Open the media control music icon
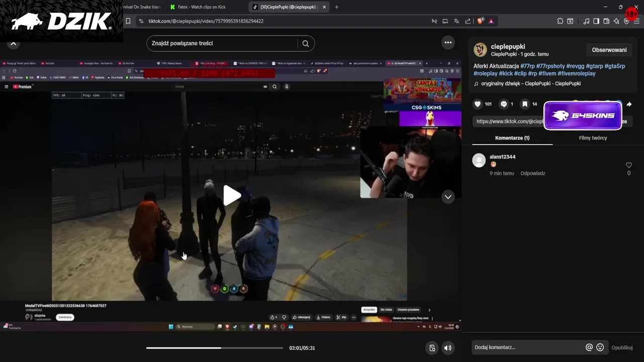 point(586,21)
